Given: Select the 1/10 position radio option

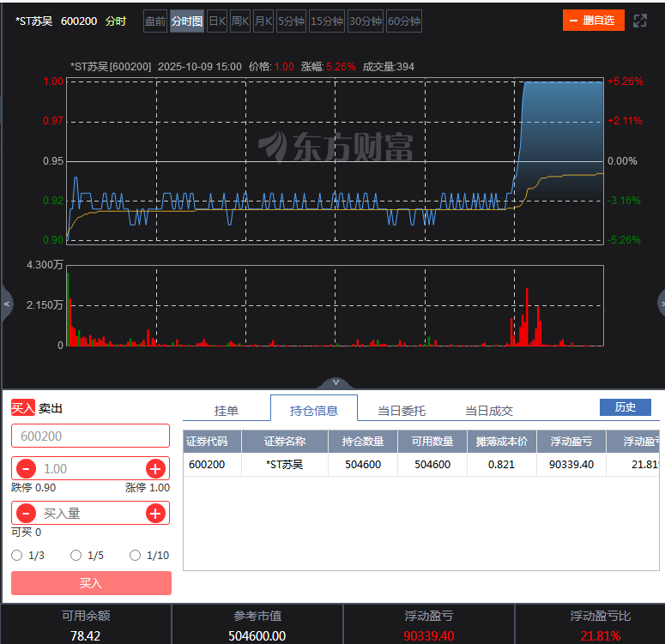Looking at the screenshot, I should [135, 555].
